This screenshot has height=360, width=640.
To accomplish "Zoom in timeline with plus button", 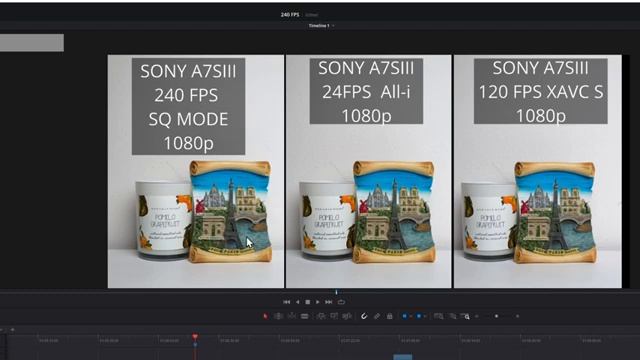I will (518, 316).
